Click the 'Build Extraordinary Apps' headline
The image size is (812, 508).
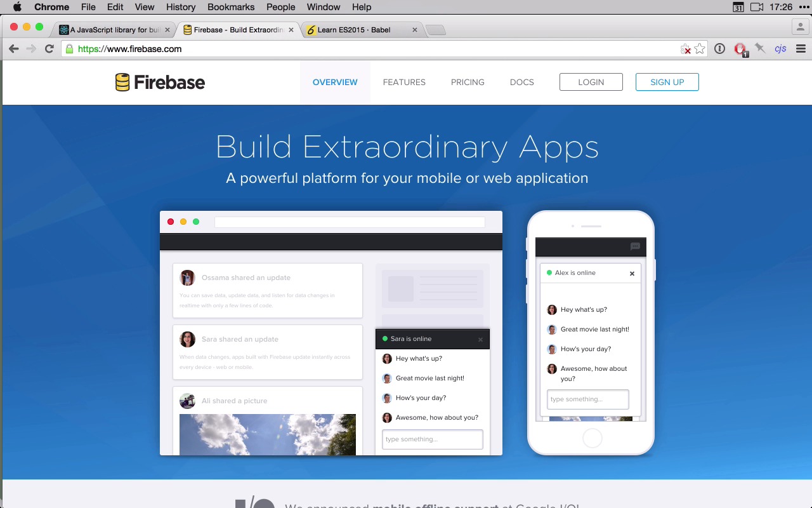click(407, 147)
